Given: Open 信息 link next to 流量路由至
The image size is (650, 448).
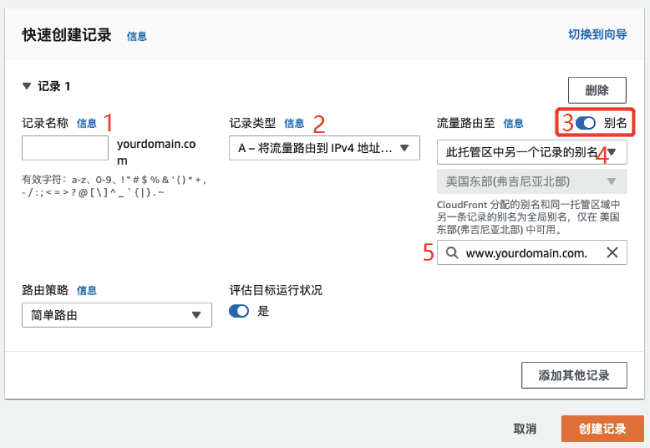Looking at the screenshot, I should coord(512,124).
